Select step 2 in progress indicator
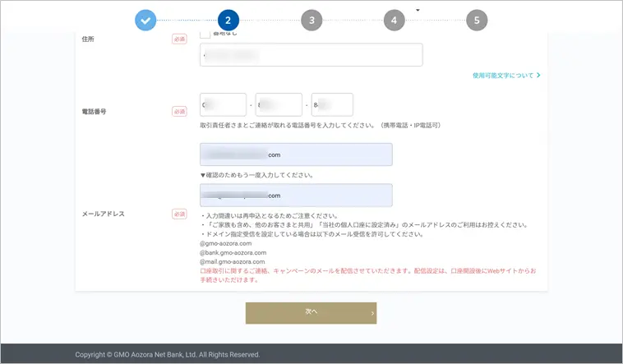This screenshot has height=364, width=623. pos(228,21)
